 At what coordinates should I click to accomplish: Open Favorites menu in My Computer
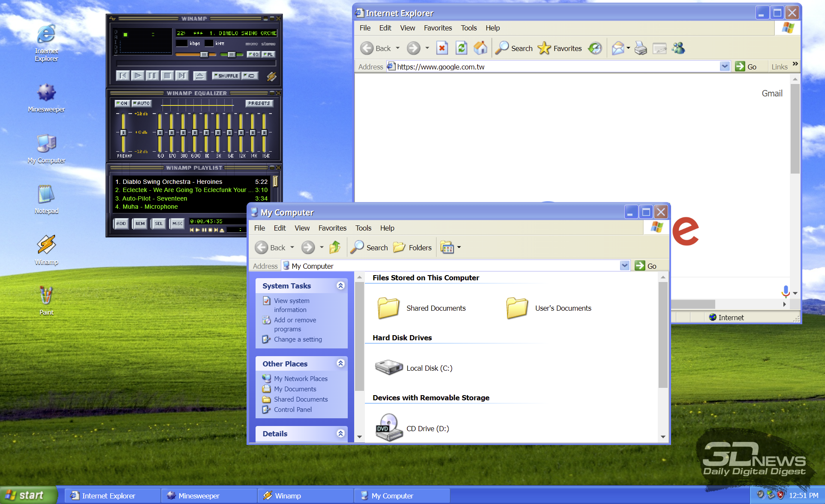point(332,228)
